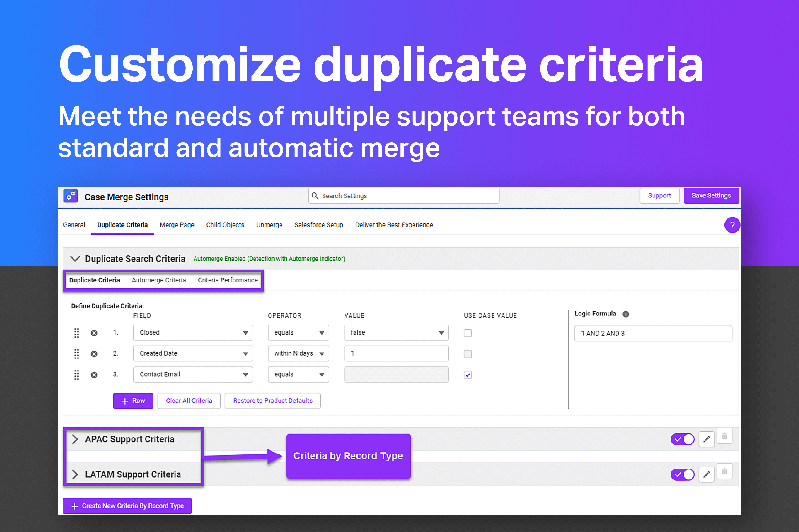This screenshot has width=799, height=532.
Task: Select the Automerge Criteria tab
Action: 159,280
